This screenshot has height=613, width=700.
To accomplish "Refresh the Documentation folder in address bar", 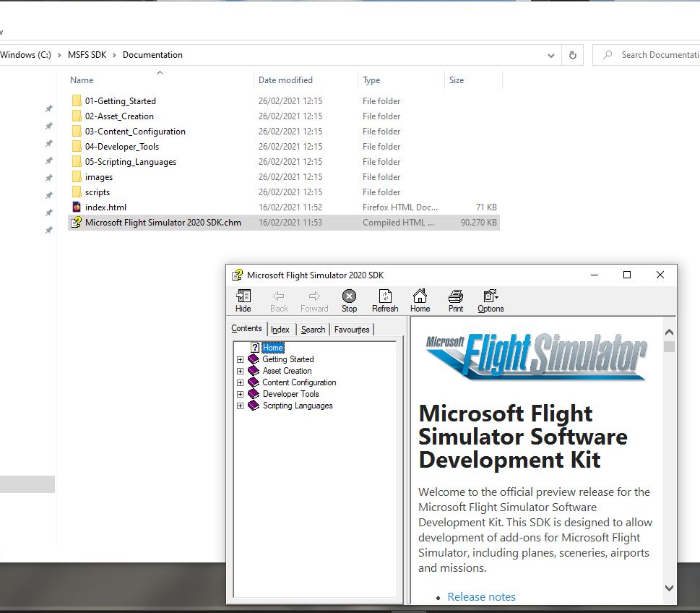I will [572, 55].
